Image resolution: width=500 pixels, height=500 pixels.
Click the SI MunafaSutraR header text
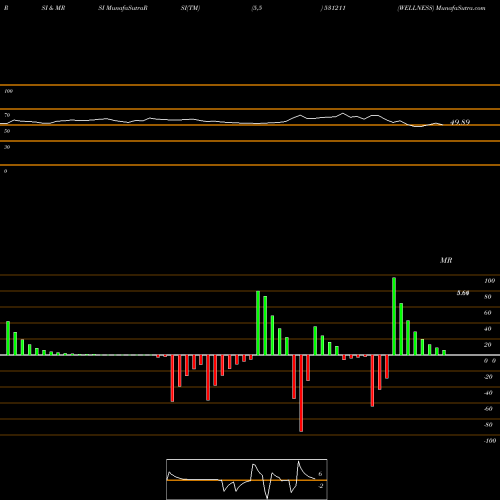pyautogui.click(x=123, y=8)
